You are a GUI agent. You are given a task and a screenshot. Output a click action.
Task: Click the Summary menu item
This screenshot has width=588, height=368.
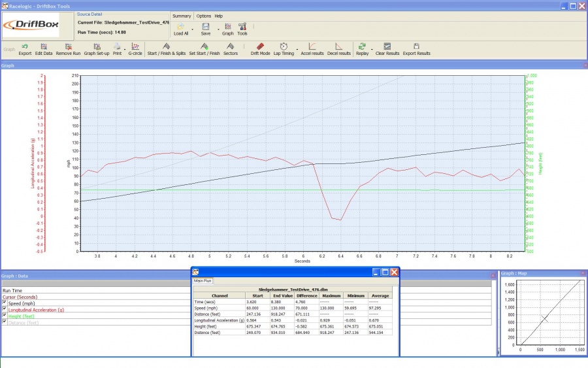point(181,16)
